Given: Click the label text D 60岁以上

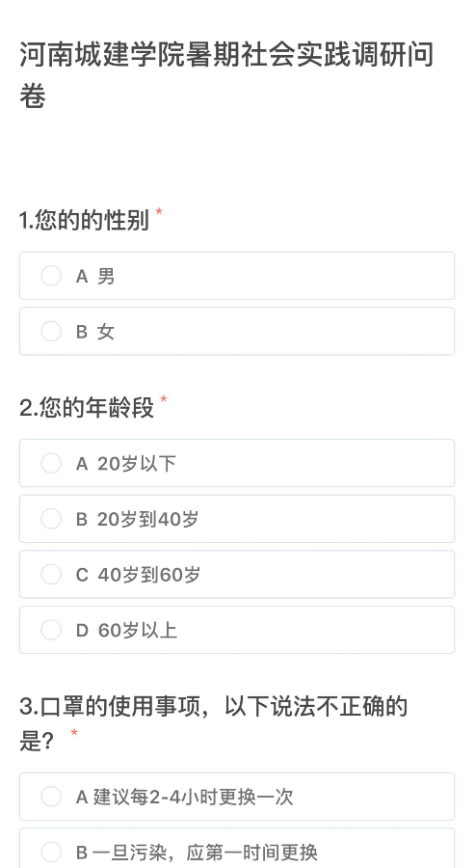Looking at the screenshot, I should [x=126, y=630].
